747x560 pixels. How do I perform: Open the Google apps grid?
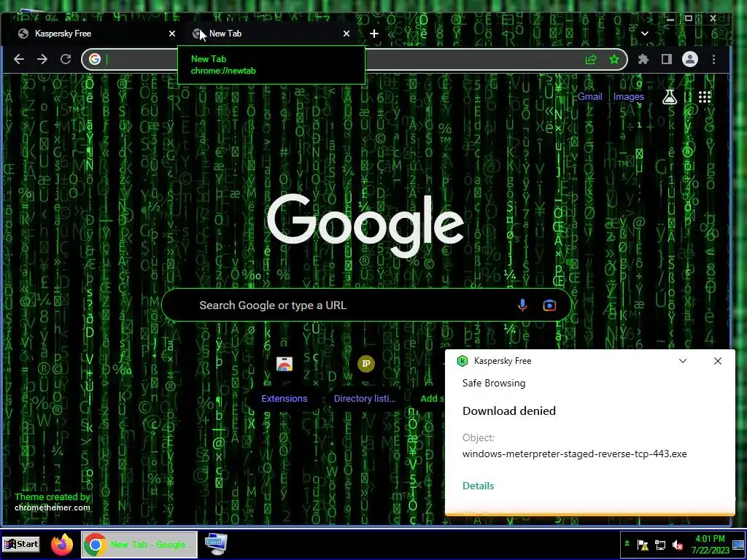(705, 97)
